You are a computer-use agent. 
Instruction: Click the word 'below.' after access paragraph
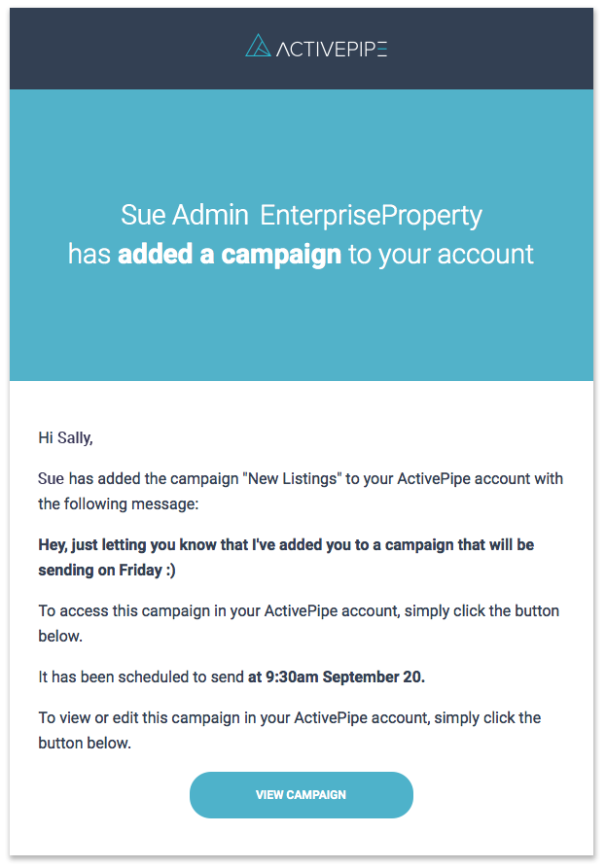[x=60, y=636]
